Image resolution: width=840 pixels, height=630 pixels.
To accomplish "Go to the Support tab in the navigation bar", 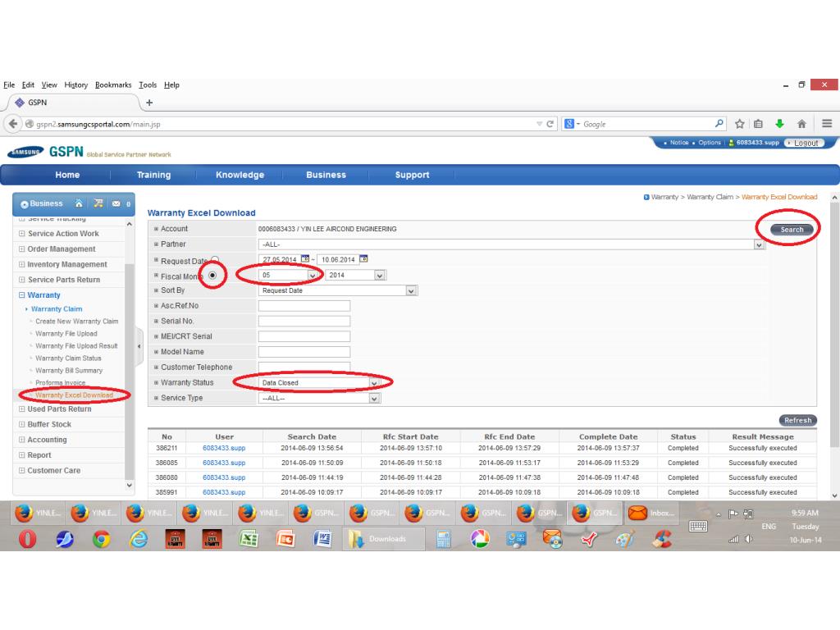I will [412, 175].
